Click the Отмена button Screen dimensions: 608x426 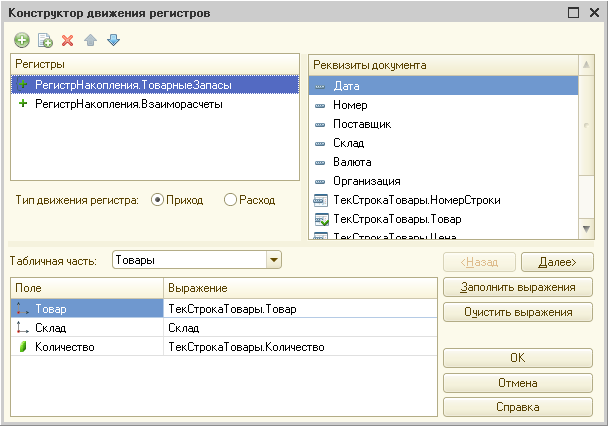(518, 383)
